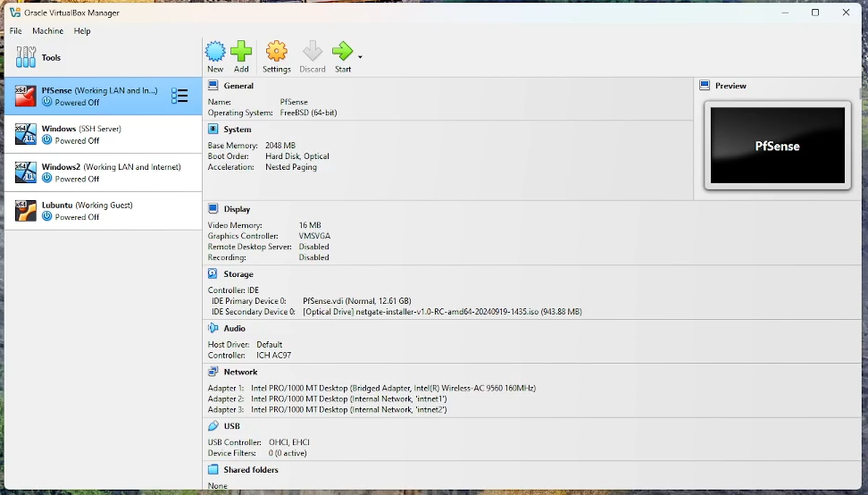Click the VirtualBox app icon in title bar

[15, 13]
